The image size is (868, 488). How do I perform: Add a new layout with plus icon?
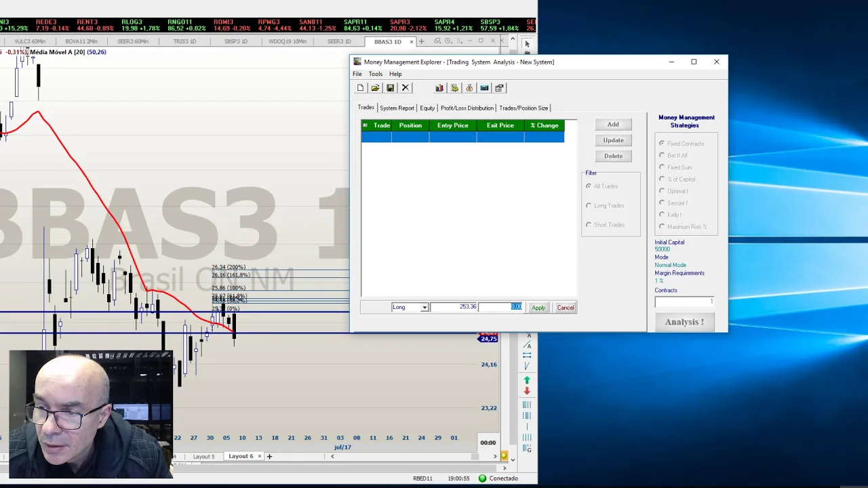[269, 456]
